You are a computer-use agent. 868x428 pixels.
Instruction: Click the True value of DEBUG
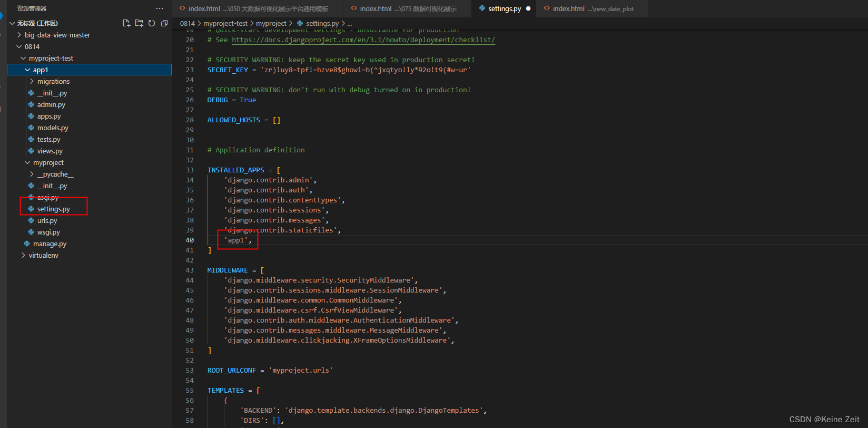coord(248,100)
